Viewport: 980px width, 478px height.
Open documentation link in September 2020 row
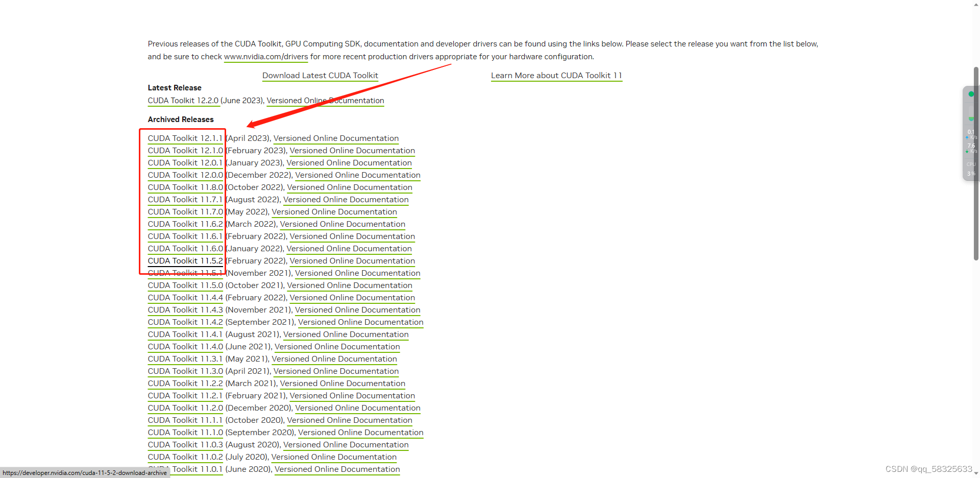point(361,433)
